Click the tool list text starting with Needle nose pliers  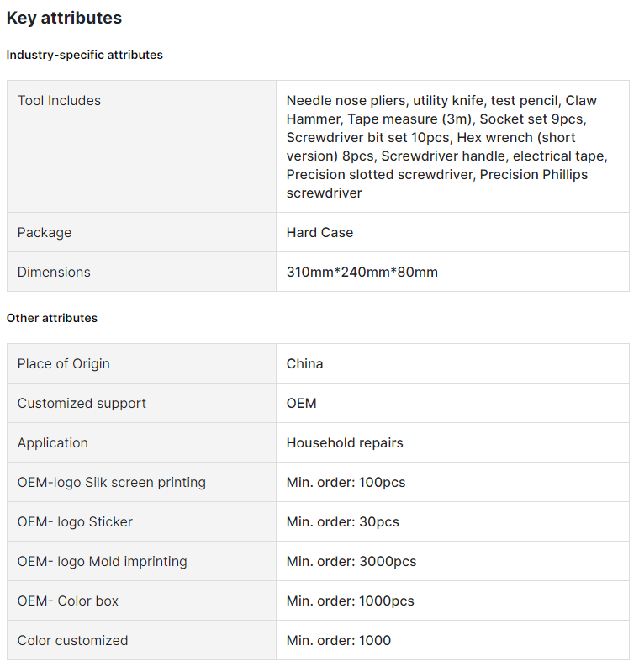pyautogui.click(x=446, y=146)
